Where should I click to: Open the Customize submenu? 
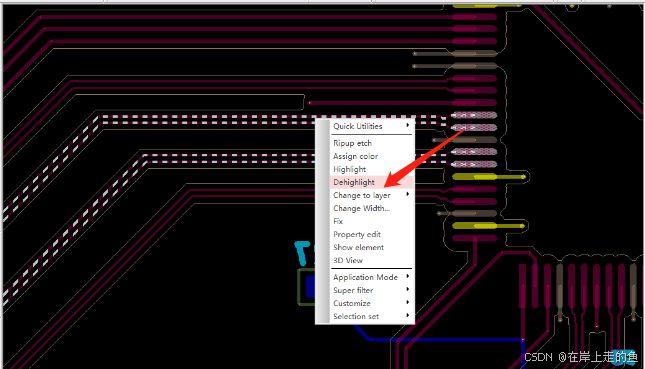tap(371, 303)
